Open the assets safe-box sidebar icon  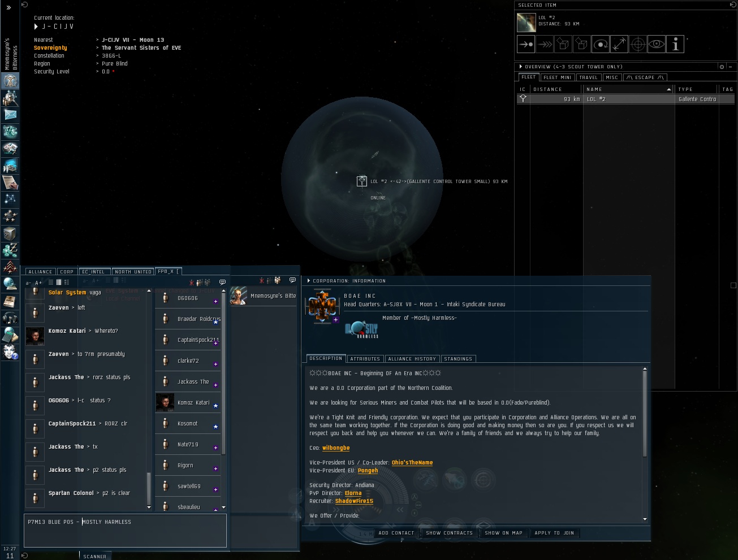click(x=10, y=233)
